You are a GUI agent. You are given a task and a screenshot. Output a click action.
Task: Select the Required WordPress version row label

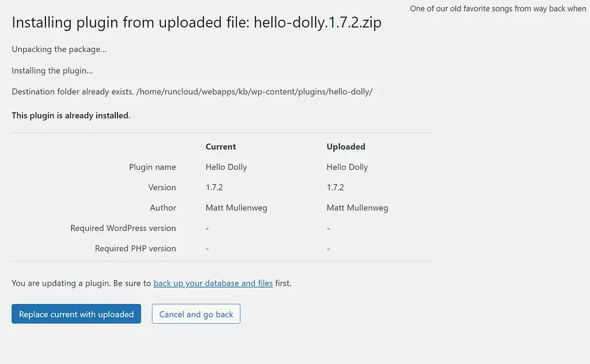(x=123, y=228)
